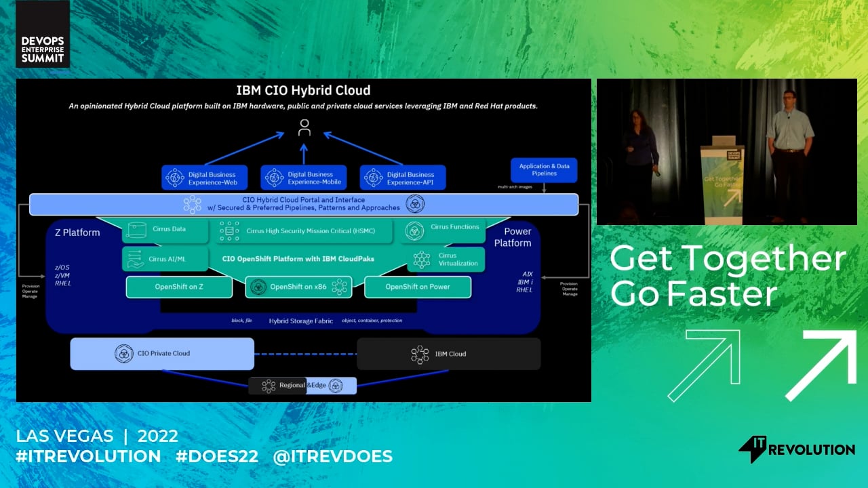This screenshot has width=868, height=488.
Task: Click the CIO Private Cloud icon
Action: click(x=123, y=353)
